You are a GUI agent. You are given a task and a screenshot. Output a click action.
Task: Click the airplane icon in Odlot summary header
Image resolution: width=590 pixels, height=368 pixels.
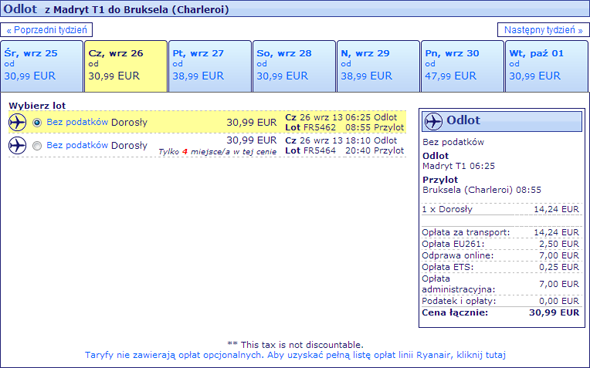[433, 121]
